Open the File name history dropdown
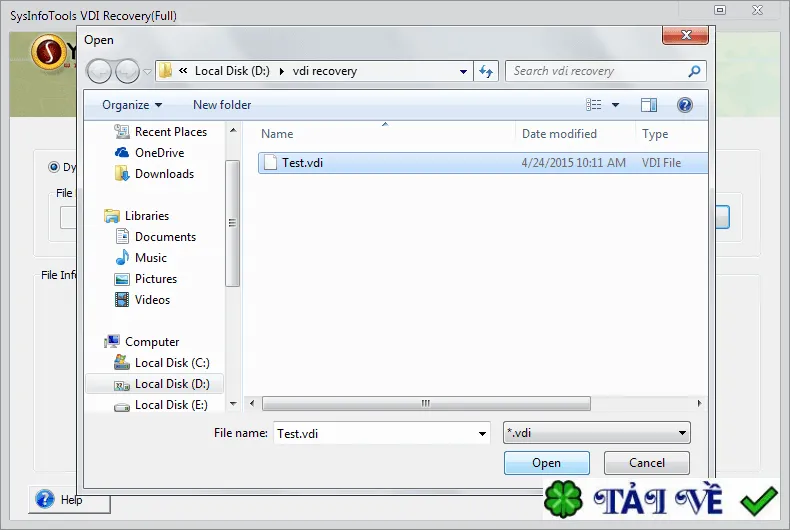Image resolution: width=790 pixels, height=530 pixels. coord(482,433)
